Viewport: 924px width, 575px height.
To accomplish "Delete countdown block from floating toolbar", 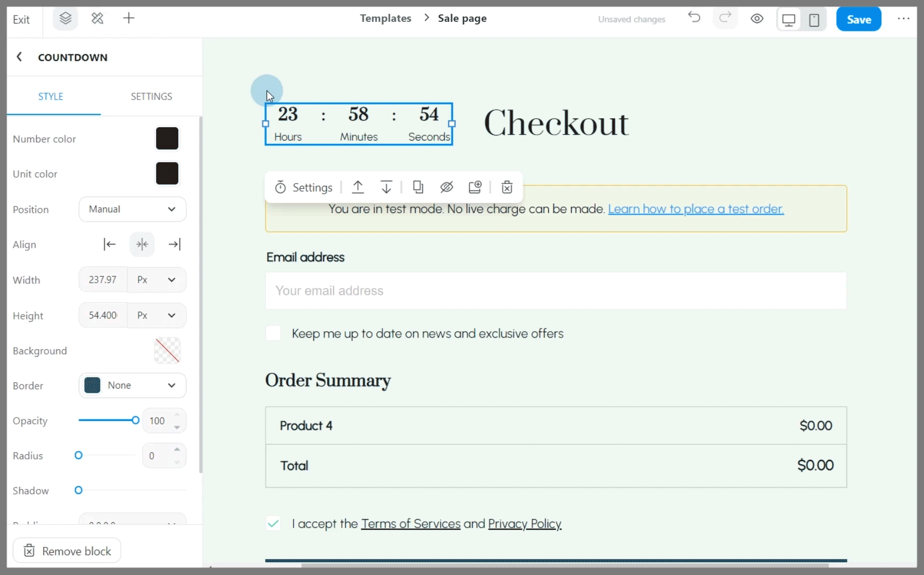I will [x=507, y=187].
